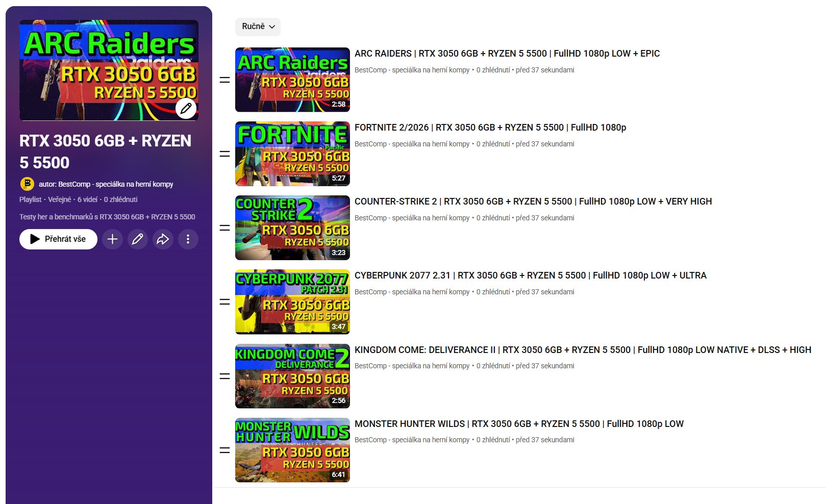Click drag handle beside ARC Raiders video
The height and width of the screenshot is (504, 826).
(x=224, y=80)
